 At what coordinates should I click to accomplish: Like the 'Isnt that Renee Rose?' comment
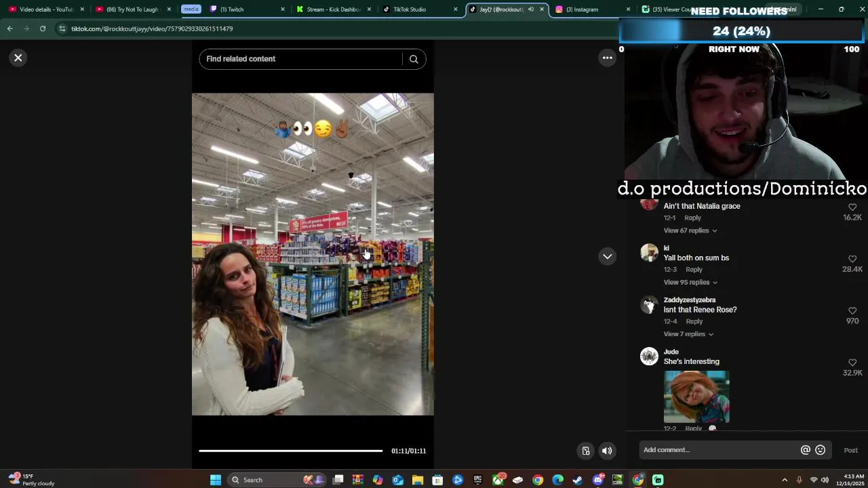point(852,311)
